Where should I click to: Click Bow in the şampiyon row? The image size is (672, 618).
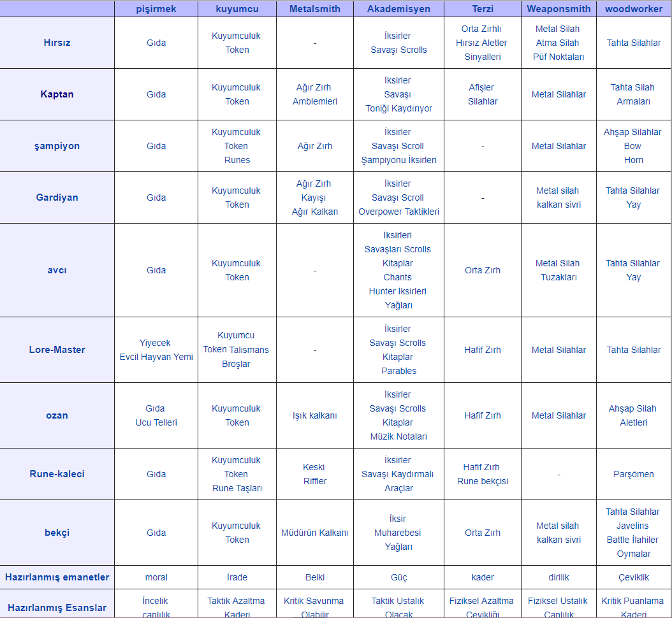(x=632, y=146)
